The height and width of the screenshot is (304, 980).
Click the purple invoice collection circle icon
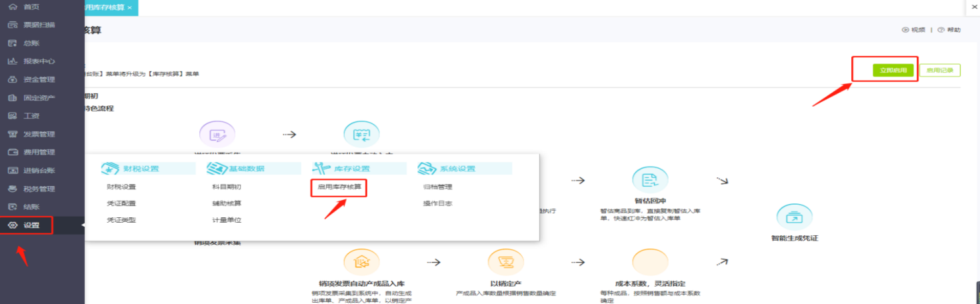[217, 135]
